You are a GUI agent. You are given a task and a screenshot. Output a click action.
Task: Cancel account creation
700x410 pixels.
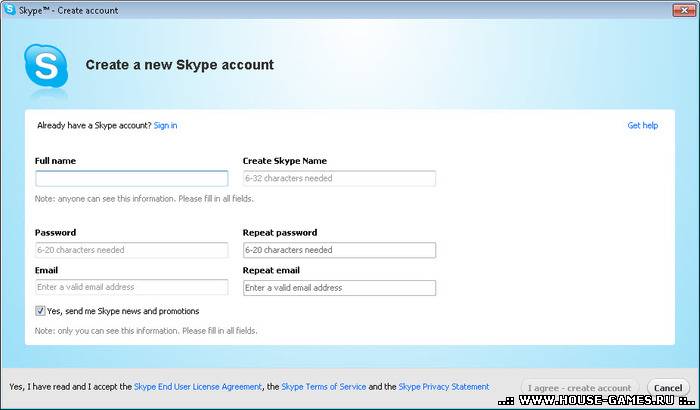(668, 388)
